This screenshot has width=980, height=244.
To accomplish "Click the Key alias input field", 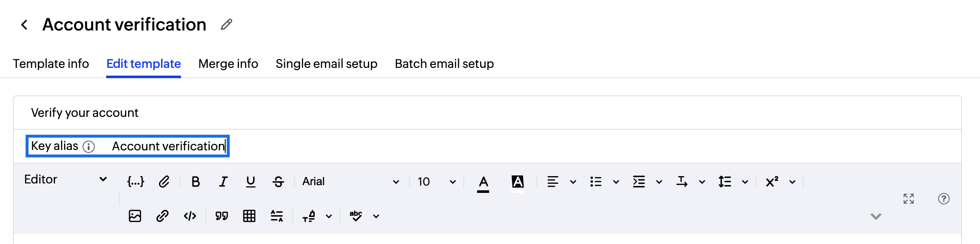I will (x=168, y=146).
